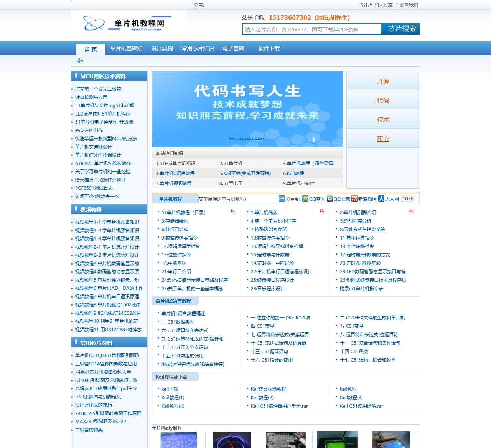The height and width of the screenshot is (448, 491).
Task: Click the speaker announcement icon below the nav bar
Action: point(80,60)
